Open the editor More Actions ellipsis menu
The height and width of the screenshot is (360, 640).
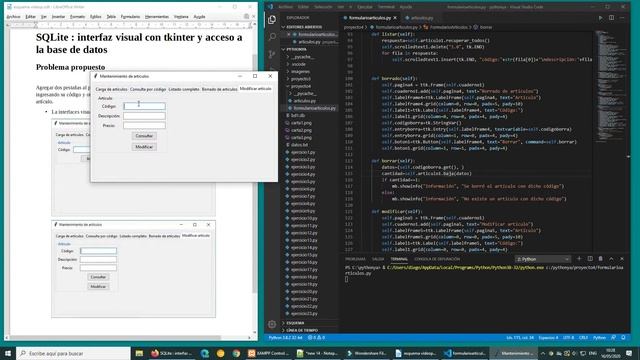click(x=622, y=18)
